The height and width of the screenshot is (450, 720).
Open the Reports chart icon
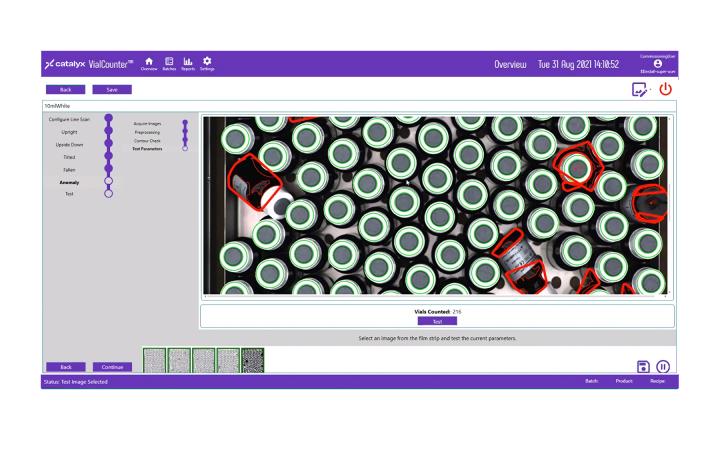tap(188, 63)
